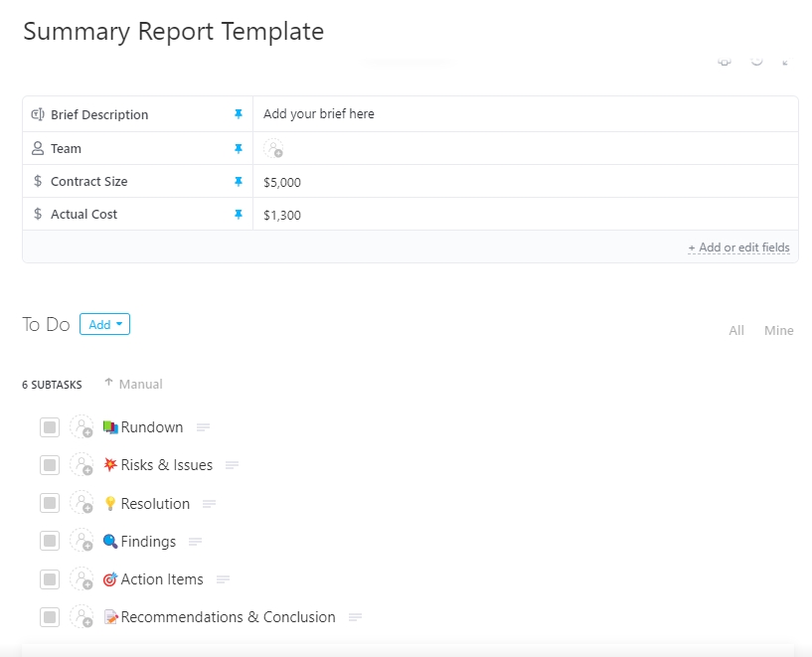Mark Recommendations & Conclusion subtask status box
Viewport: 812px width, 657px height.
(x=50, y=617)
